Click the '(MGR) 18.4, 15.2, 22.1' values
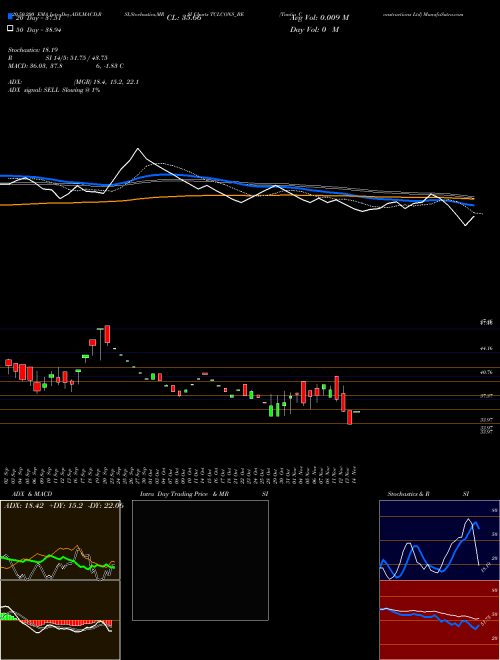Viewport: 500px width, 660px height. point(106,82)
